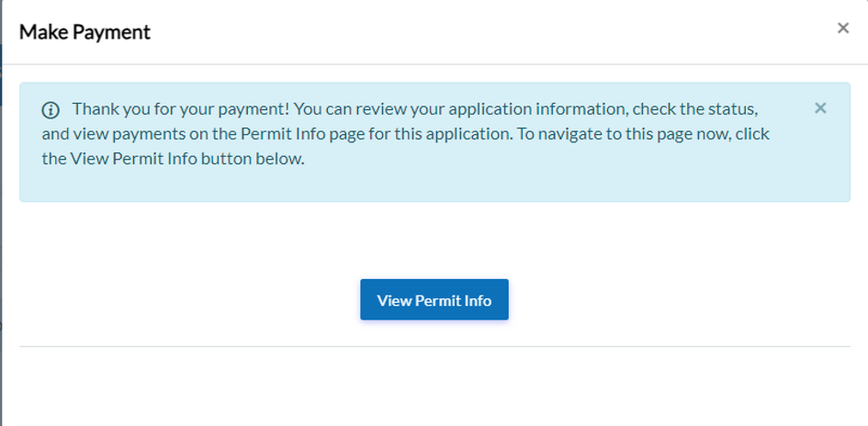Dismiss the thank-you payment alert
The image size is (868, 426).
[x=820, y=108]
